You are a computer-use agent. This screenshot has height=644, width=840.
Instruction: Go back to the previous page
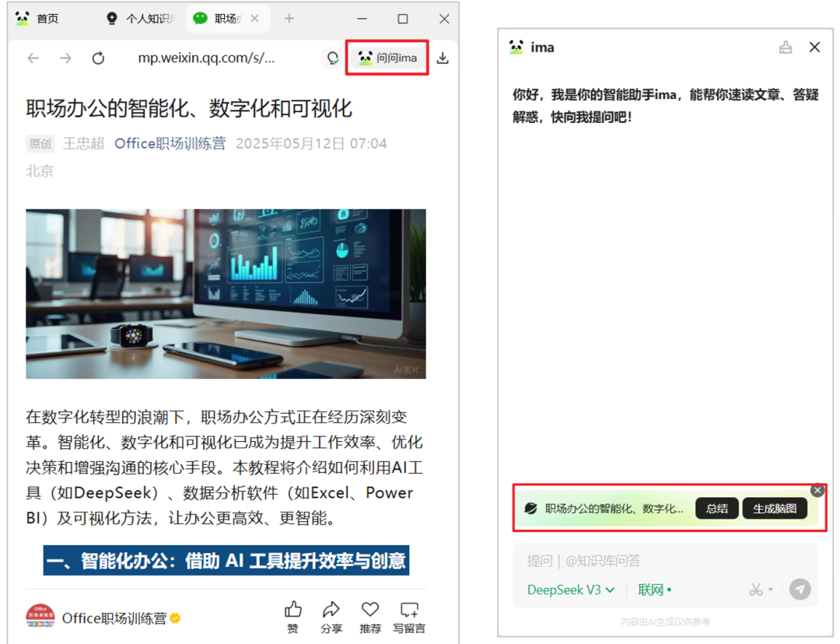33,58
